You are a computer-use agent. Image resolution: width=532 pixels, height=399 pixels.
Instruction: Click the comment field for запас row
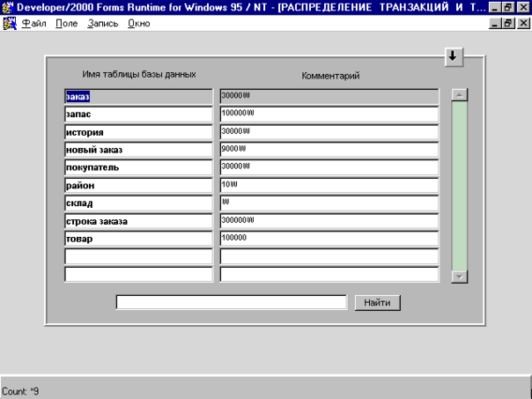click(329, 115)
